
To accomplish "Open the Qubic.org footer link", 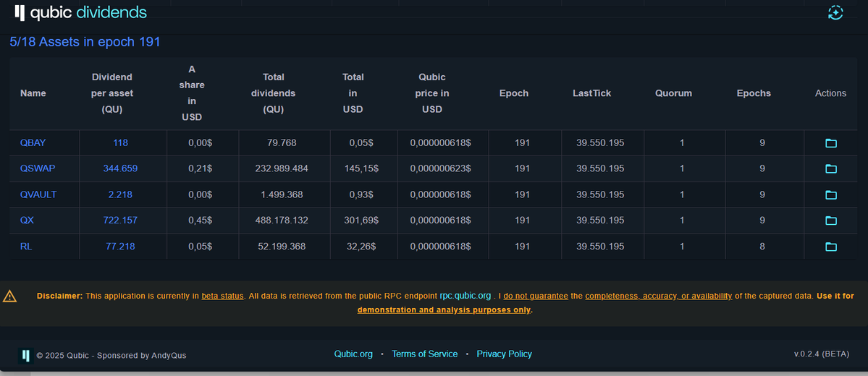I will point(353,354).
